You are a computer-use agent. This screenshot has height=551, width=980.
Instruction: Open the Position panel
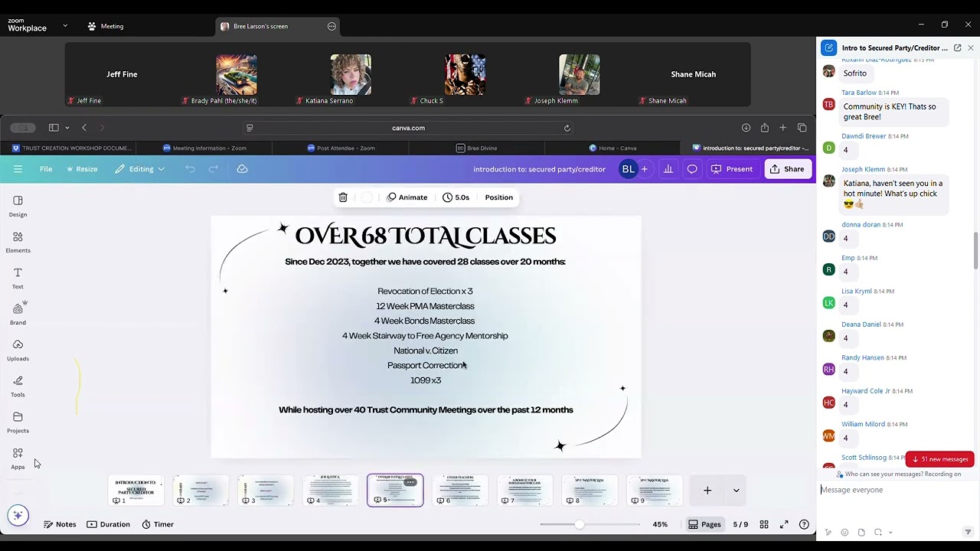pyautogui.click(x=498, y=197)
